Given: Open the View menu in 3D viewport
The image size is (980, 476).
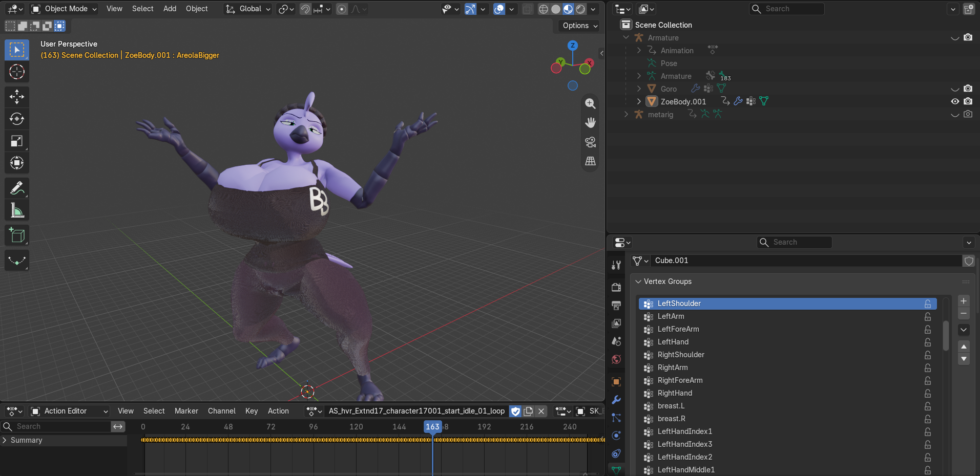Looking at the screenshot, I should 114,9.
